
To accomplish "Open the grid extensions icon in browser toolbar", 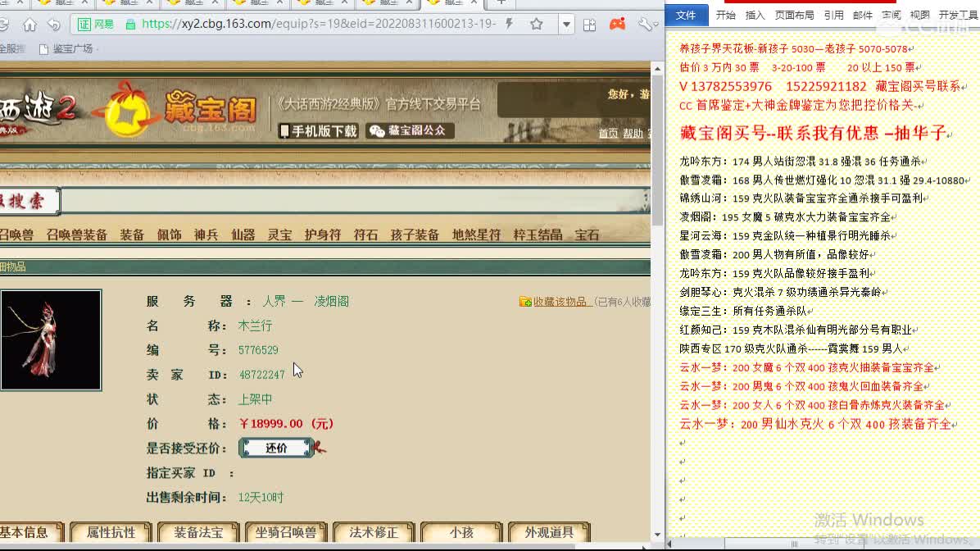I will click(589, 25).
